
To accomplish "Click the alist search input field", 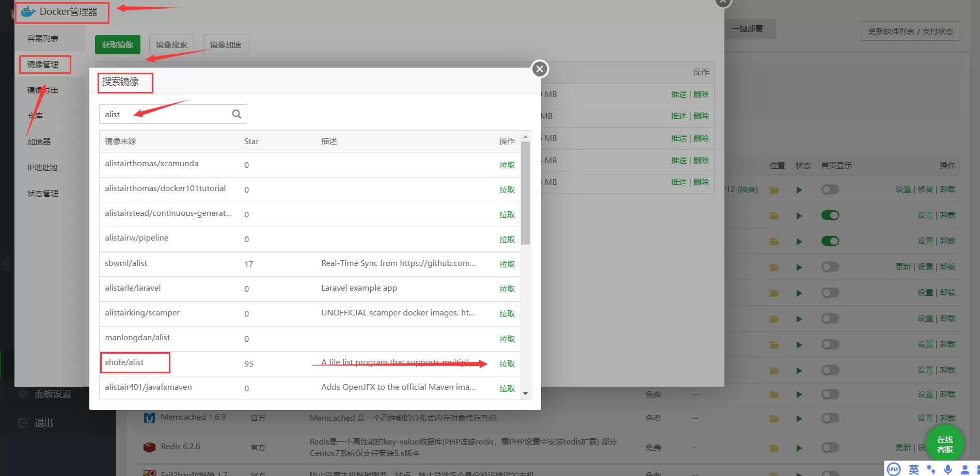I will (165, 115).
